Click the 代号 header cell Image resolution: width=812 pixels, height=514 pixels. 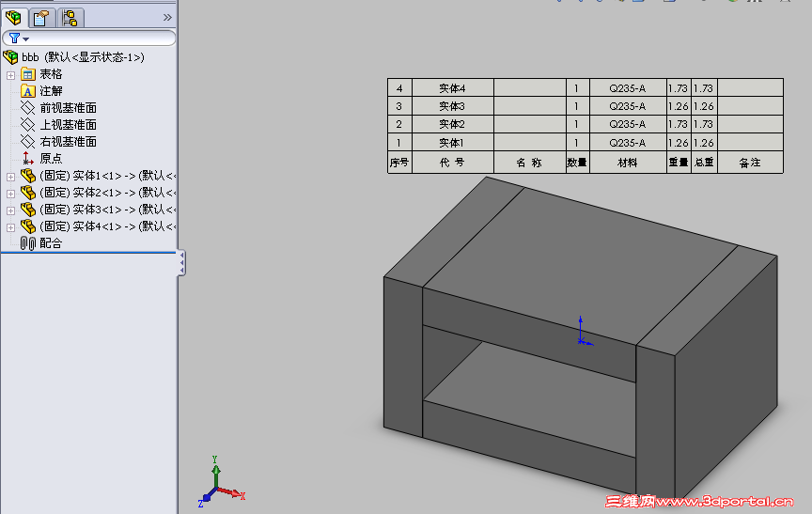453,163
